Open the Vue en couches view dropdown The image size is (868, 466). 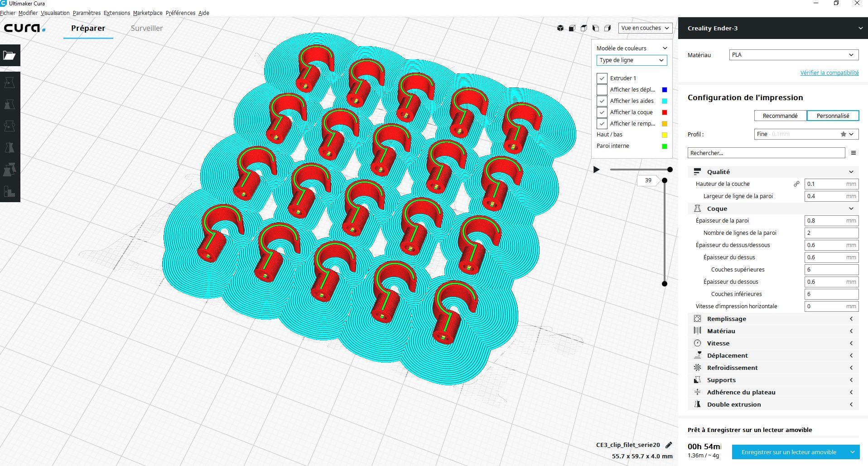645,28
